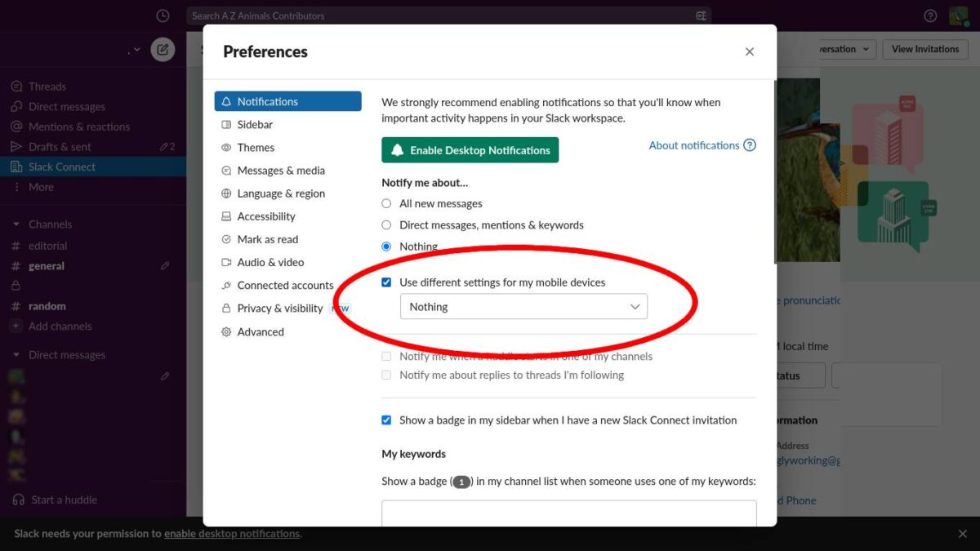Click in the My keywords text box

click(569, 513)
